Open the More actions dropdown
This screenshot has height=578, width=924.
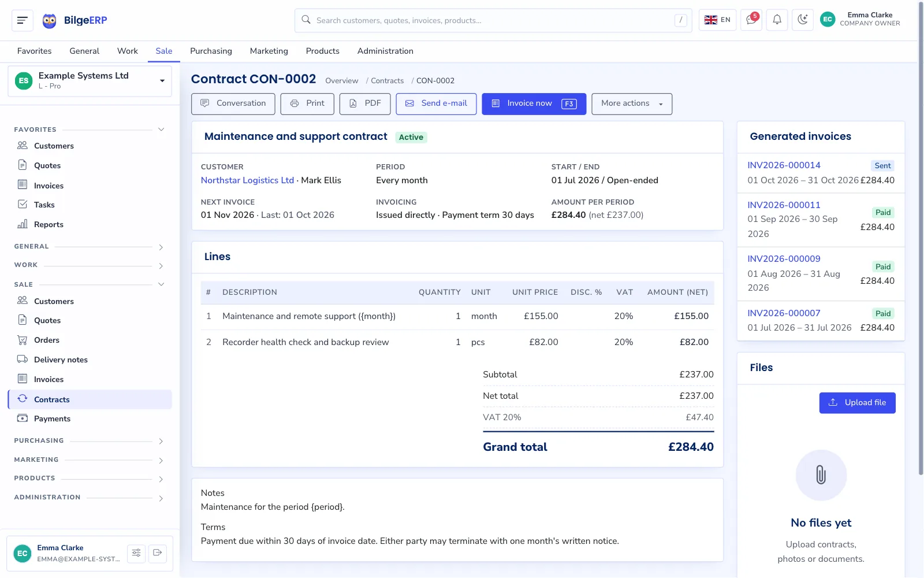pos(632,104)
